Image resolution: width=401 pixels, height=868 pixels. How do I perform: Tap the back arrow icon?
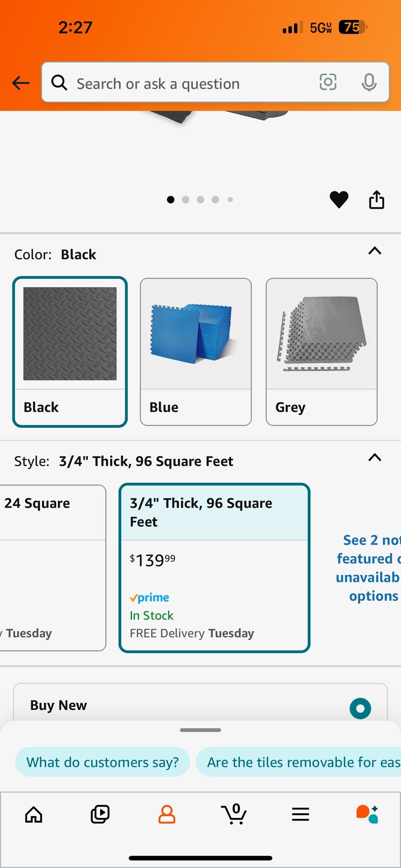(20, 83)
